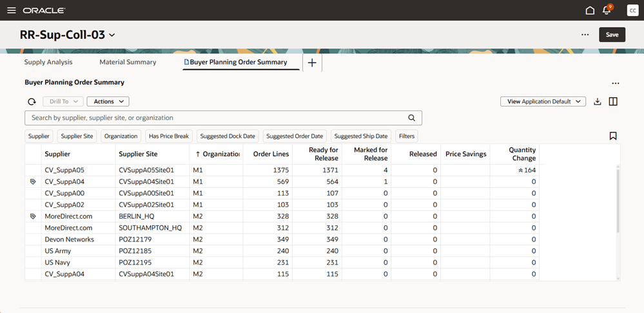Select the 1375 order lines cell
The image size is (644, 313).
pos(268,170)
